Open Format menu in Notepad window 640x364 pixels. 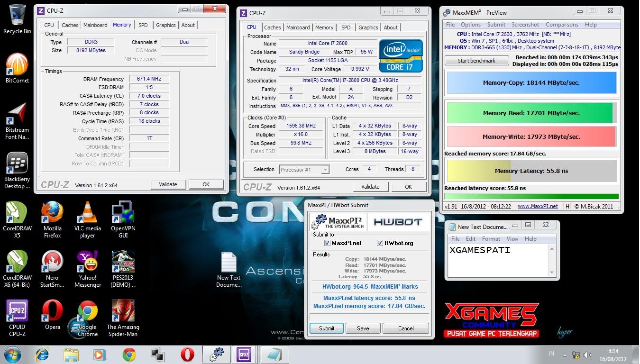491,239
